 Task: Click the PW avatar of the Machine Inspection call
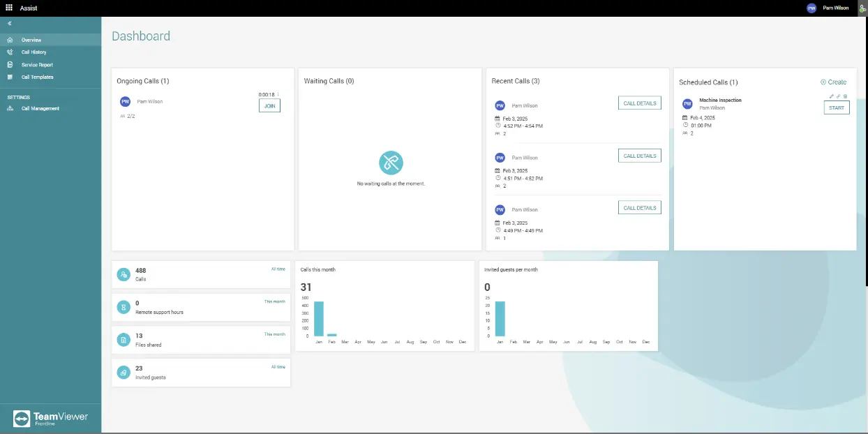[687, 104]
